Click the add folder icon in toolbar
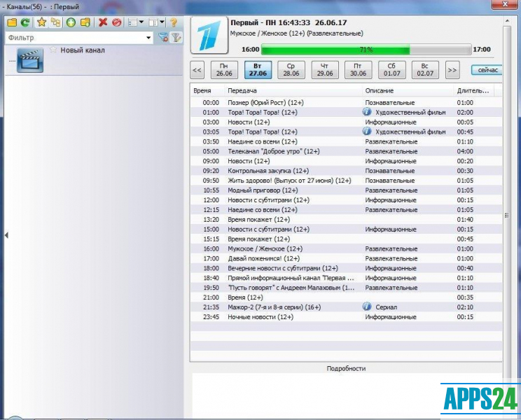 click(85, 22)
